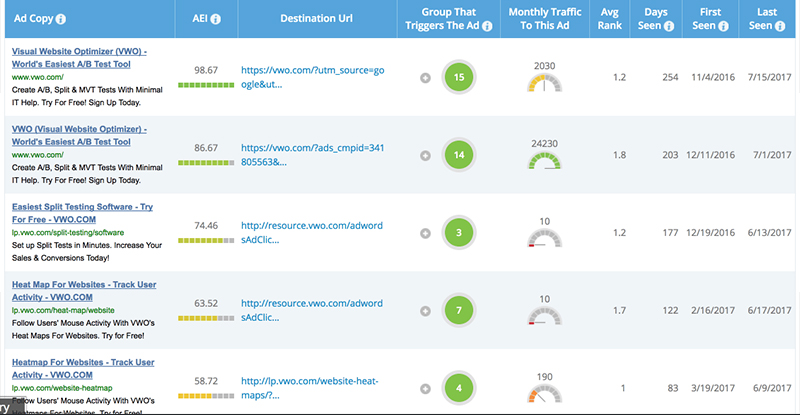The image size is (800, 415).
Task: Click the days seen value 122
Action: coord(670,310)
